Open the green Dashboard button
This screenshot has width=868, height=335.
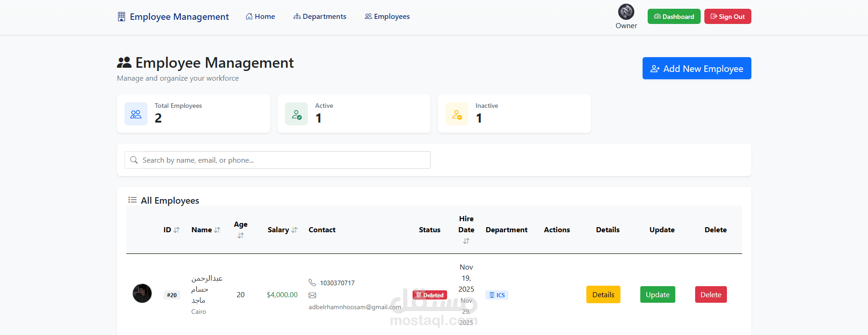pyautogui.click(x=674, y=17)
